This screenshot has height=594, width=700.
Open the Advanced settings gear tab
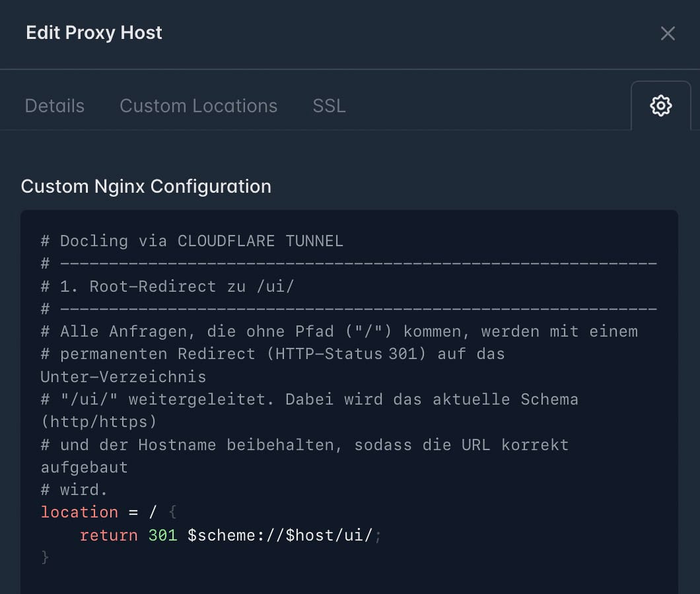coord(660,106)
